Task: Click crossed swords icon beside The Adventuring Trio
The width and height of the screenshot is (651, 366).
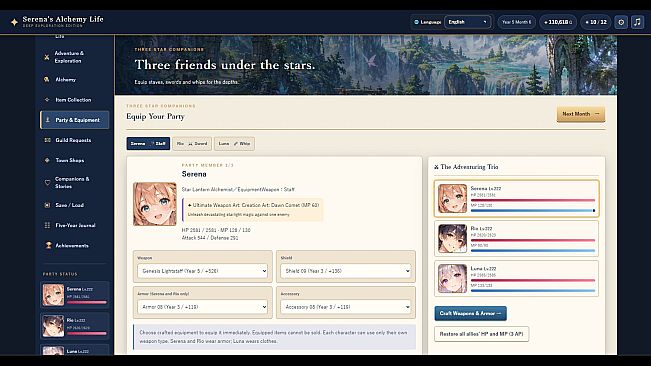Action: [436, 167]
